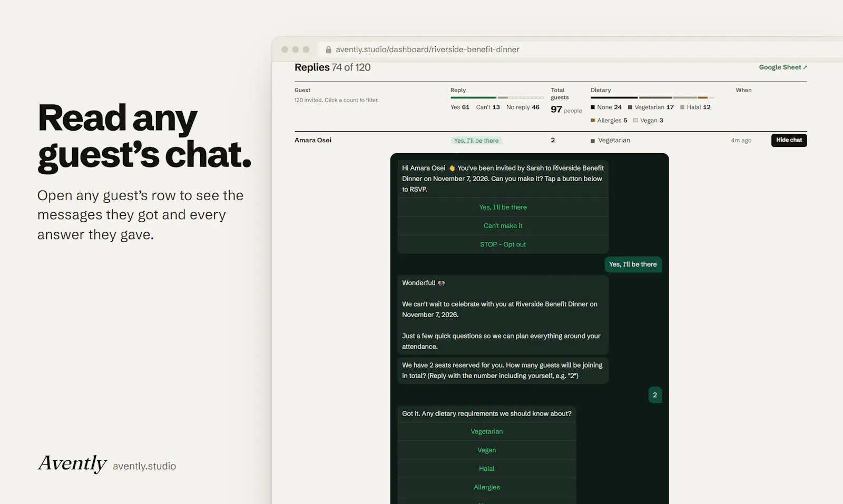Click the Vegetarian dietary cell in Amara's row
The image size is (843, 504).
[x=610, y=140]
